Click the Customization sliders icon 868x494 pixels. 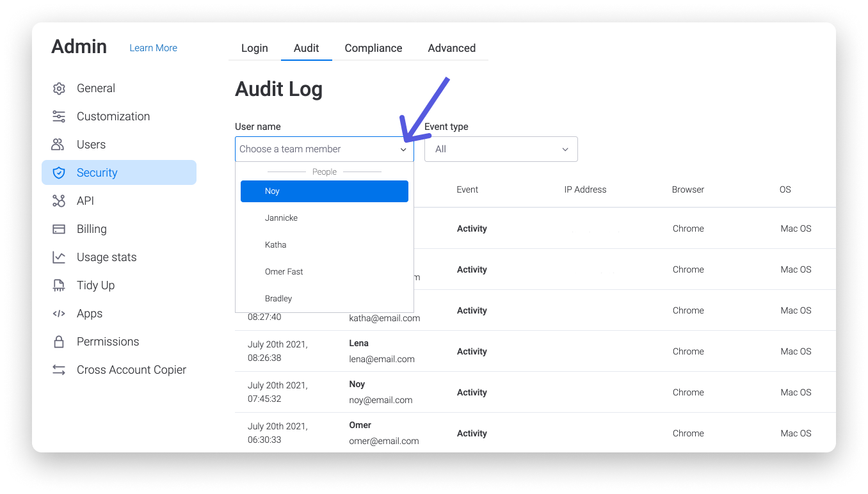click(59, 116)
